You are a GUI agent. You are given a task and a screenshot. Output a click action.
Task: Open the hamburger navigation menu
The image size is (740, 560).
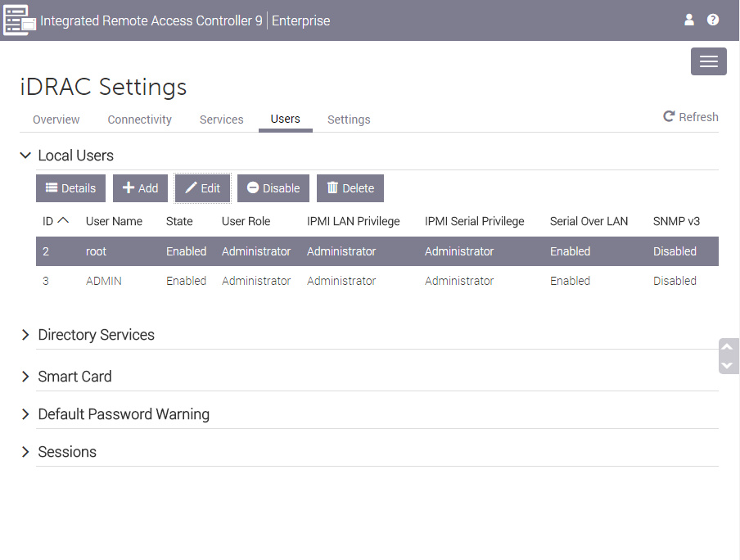[x=708, y=61]
